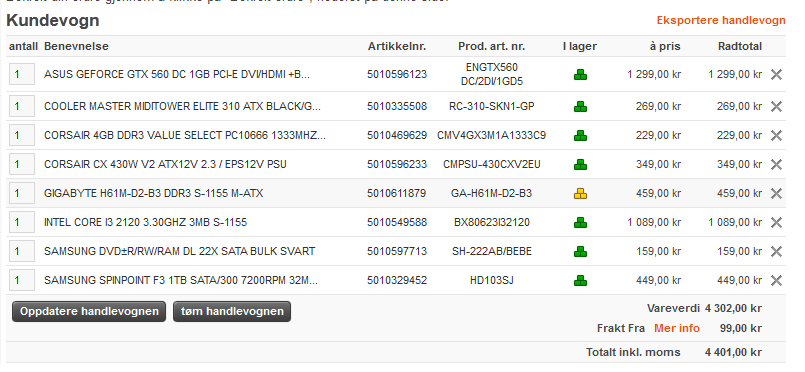Delete Corsair 4GB DDR3 item

click(776, 135)
